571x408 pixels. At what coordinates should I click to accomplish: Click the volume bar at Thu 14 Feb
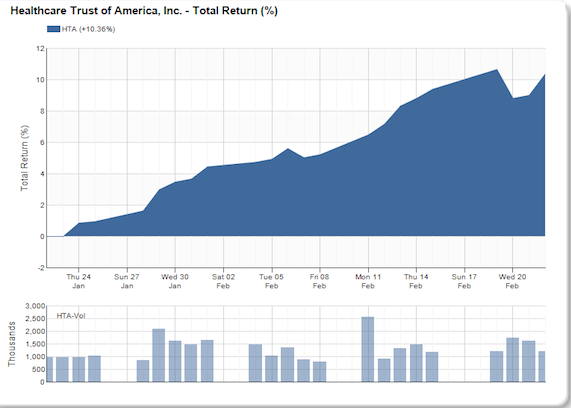click(x=416, y=363)
